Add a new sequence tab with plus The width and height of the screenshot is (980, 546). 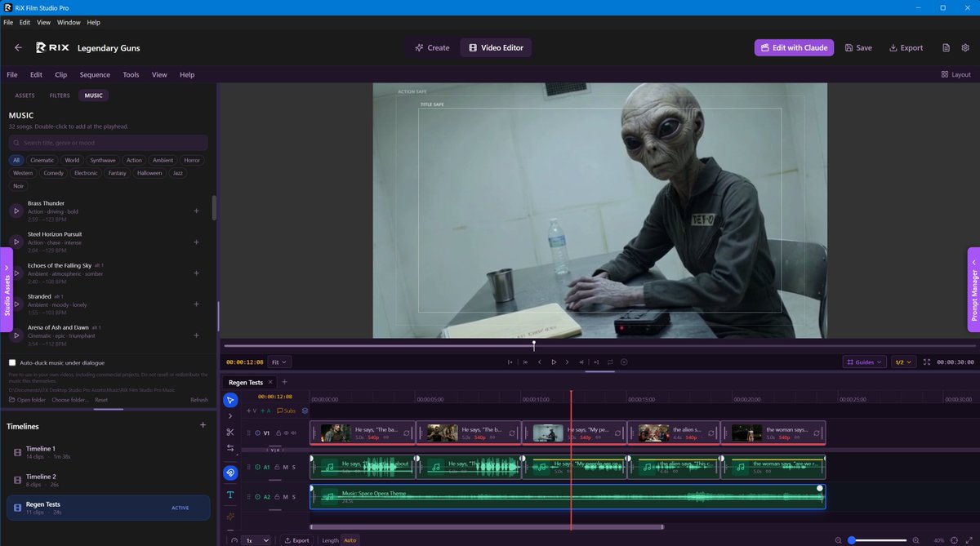pyautogui.click(x=284, y=382)
